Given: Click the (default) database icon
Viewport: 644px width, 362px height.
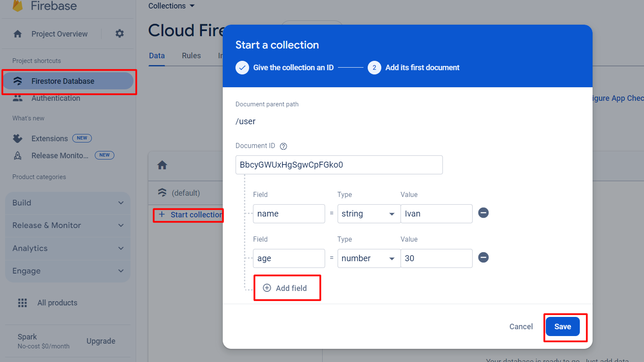Looking at the screenshot, I should tap(162, 192).
